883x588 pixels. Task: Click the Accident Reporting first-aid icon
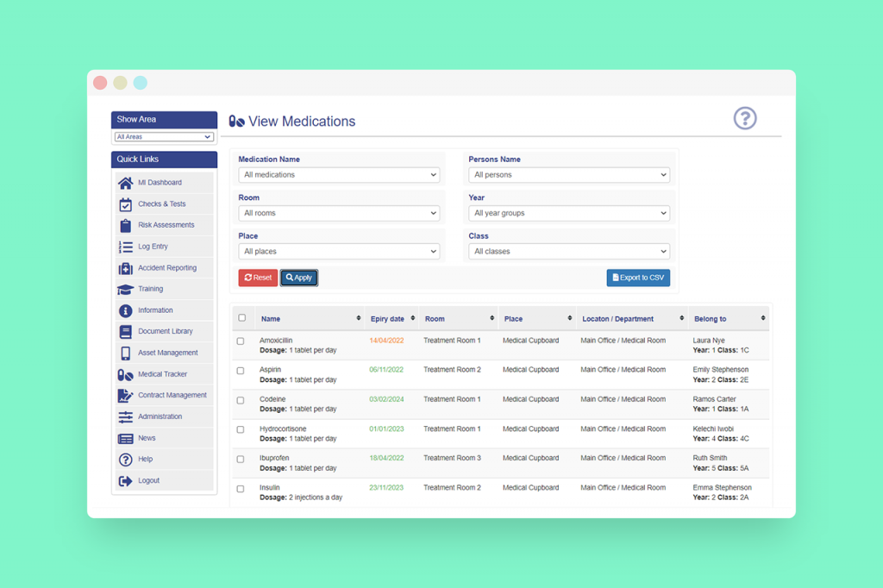point(126,268)
